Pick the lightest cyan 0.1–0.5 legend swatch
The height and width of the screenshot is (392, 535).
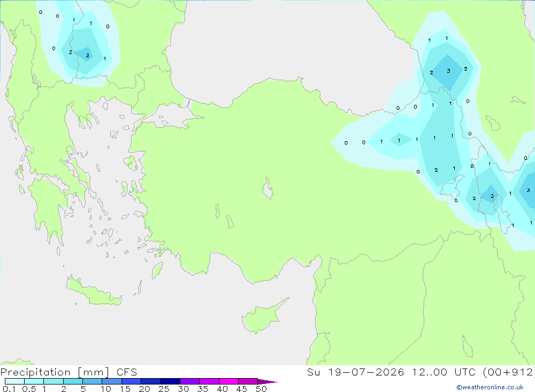(14, 381)
